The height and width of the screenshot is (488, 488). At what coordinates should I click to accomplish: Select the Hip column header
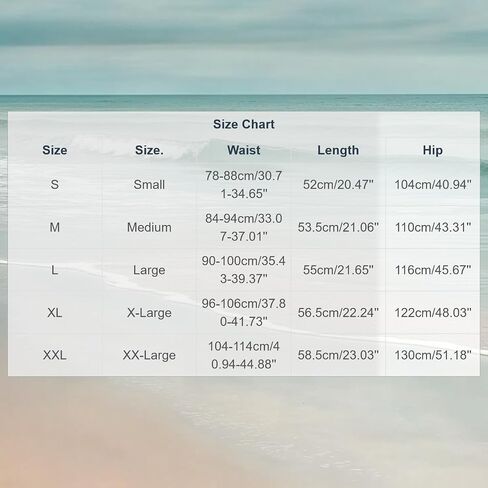click(x=433, y=150)
